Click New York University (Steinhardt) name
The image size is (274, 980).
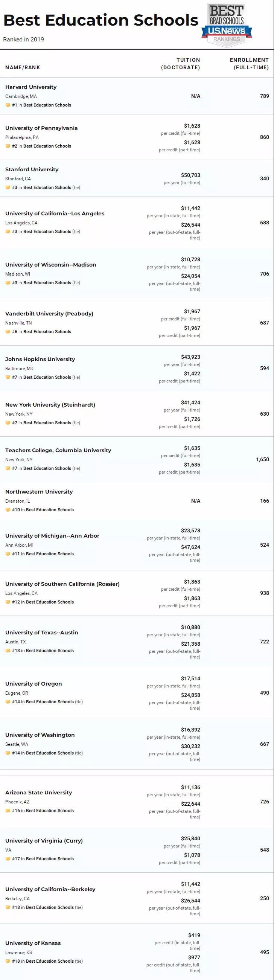pos(50,405)
